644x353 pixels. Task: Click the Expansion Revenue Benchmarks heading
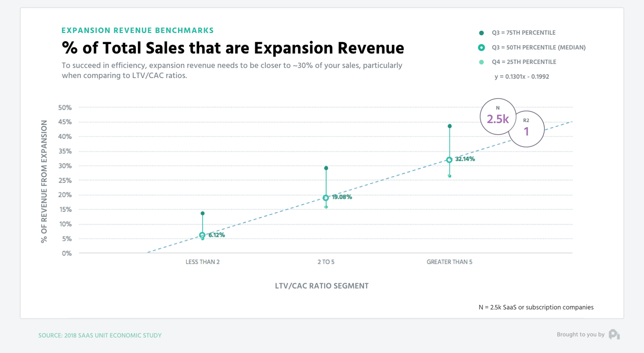coord(138,30)
